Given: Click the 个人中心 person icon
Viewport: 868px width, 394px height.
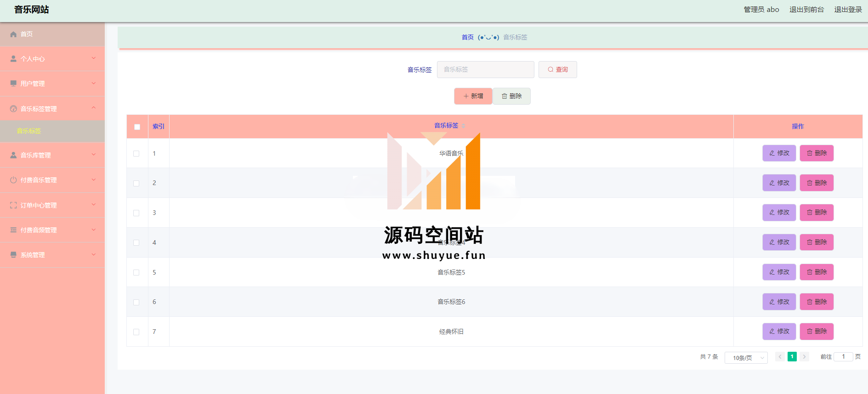Looking at the screenshot, I should pos(13,59).
